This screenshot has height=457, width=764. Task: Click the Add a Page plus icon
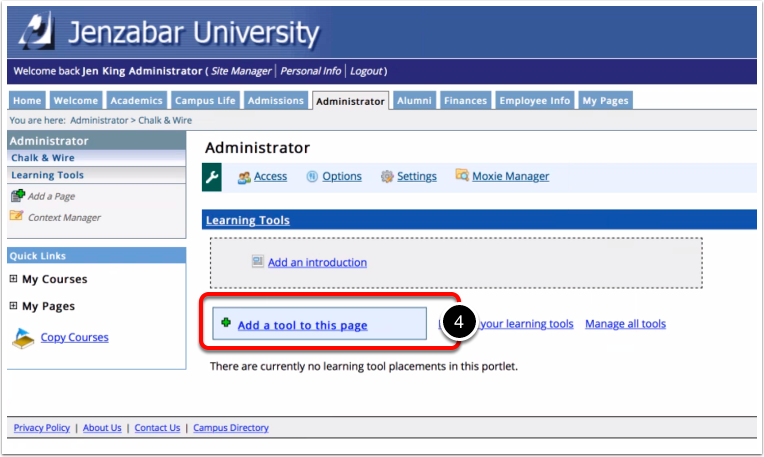tap(18, 195)
